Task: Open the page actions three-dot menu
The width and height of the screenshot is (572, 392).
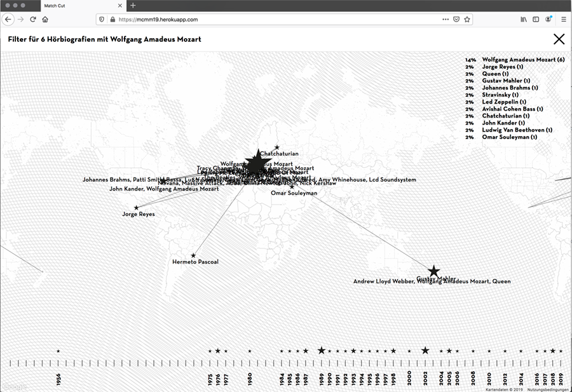Action: [x=446, y=19]
